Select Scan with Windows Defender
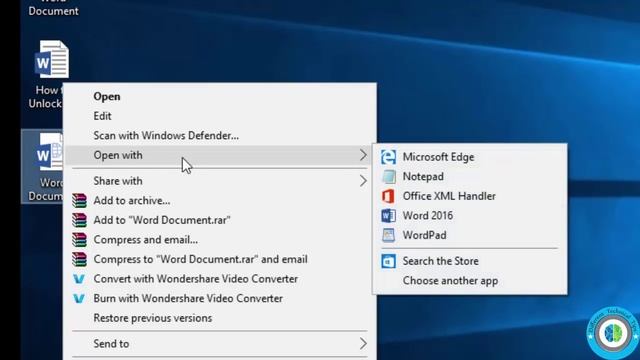This screenshot has height=360, width=640. [220, 136]
